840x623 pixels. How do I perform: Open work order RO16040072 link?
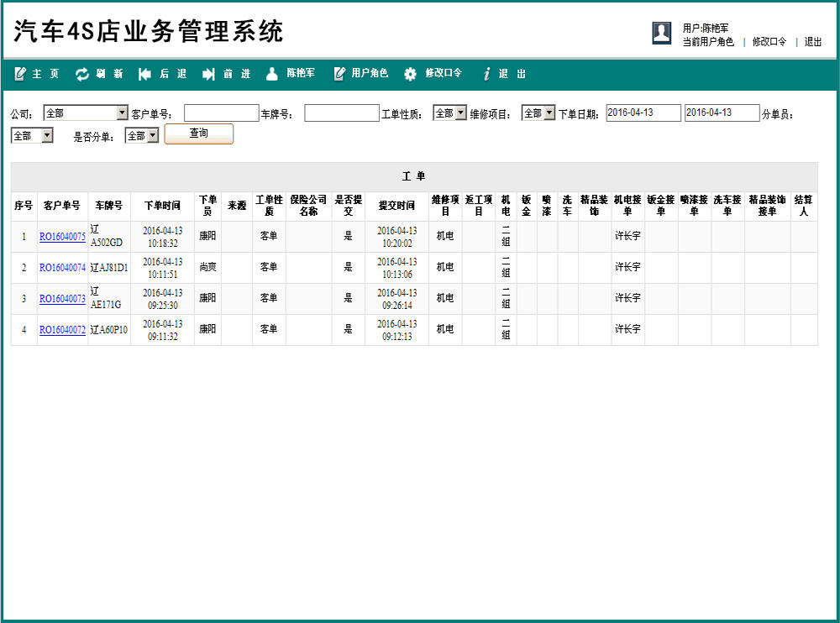click(62, 330)
